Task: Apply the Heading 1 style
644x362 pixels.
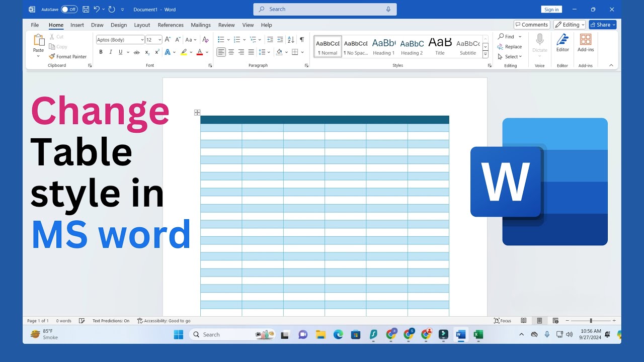Action: click(383, 46)
